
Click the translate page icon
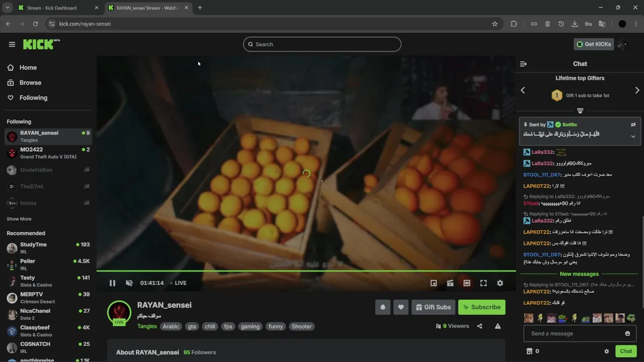point(602,24)
